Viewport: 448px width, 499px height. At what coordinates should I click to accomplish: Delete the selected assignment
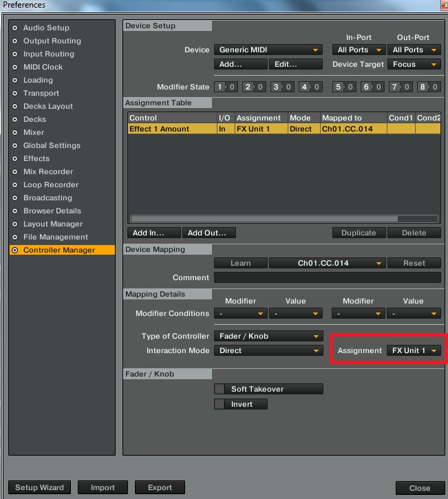click(x=414, y=233)
